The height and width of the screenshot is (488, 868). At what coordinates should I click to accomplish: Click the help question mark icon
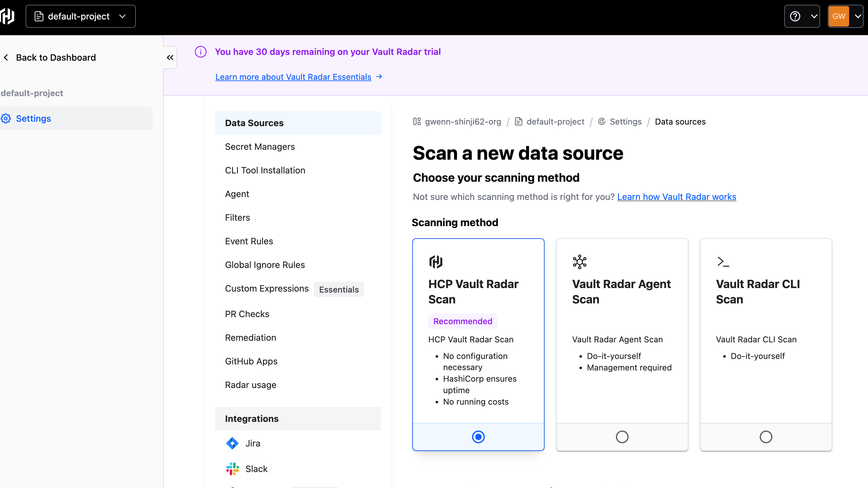(795, 16)
